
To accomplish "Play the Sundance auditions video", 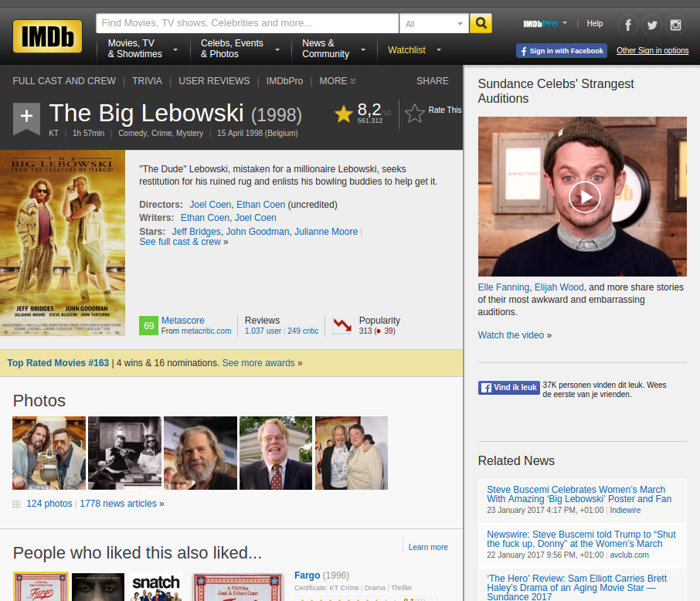I will tap(584, 197).
